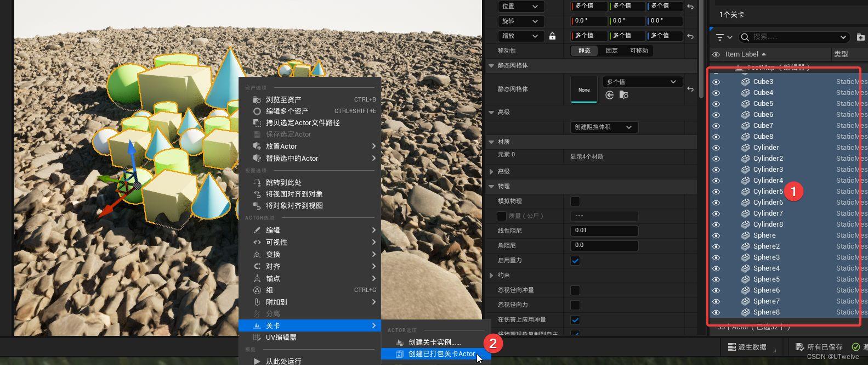Hide the Cube6 actor
This screenshot has height=365, width=868.
pos(716,115)
